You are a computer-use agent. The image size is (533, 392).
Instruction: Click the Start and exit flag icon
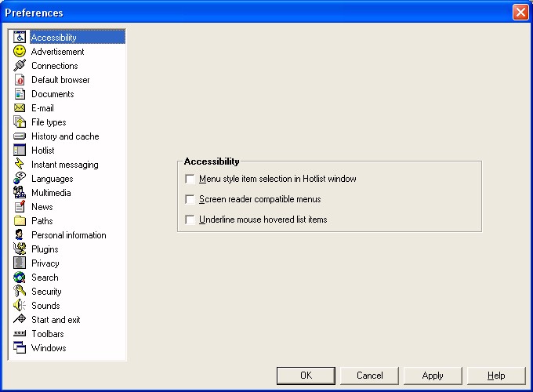(20, 319)
